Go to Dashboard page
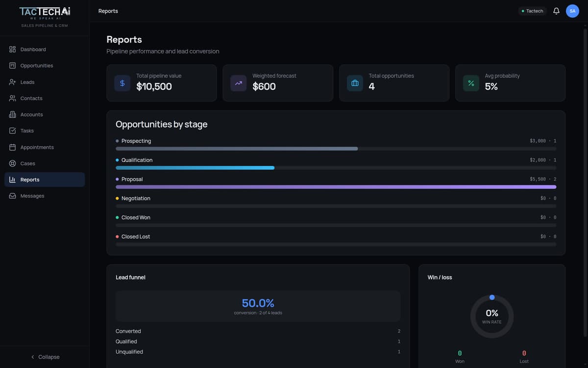588x368 pixels. click(45, 50)
